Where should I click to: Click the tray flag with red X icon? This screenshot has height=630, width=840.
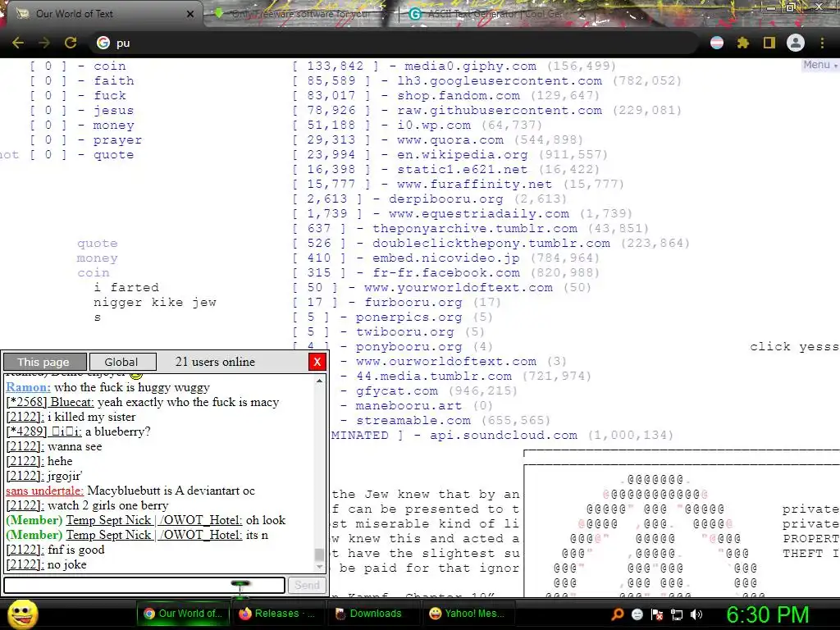[657, 614]
